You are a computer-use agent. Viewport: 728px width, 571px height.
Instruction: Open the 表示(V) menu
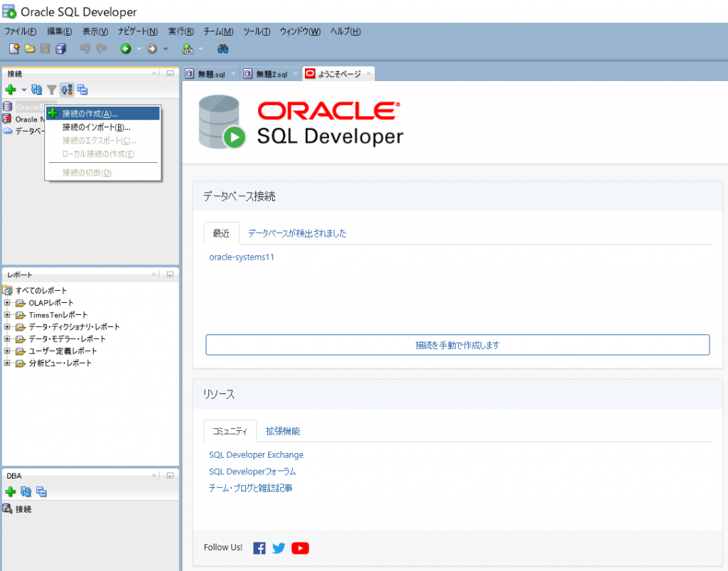point(95,31)
